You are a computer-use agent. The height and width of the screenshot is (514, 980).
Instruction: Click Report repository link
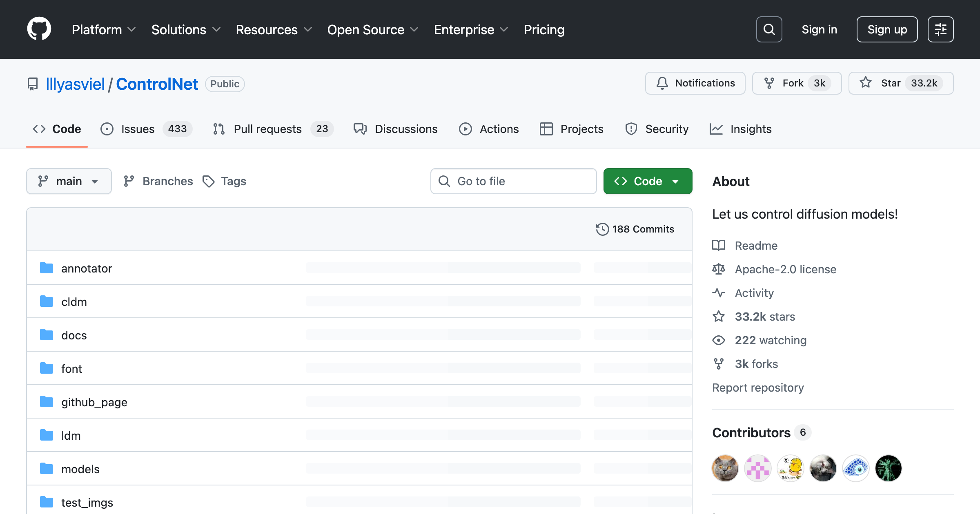coord(758,388)
